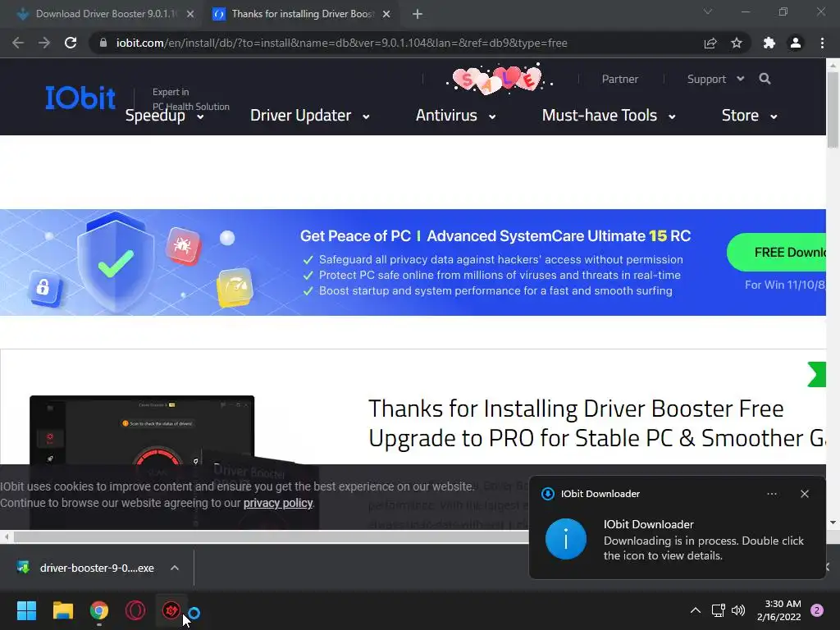Click the Advanced SystemCare Ultimate banner headline
Image resolution: width=840 pixels, height=630 pixels.
tap(495, 235)
